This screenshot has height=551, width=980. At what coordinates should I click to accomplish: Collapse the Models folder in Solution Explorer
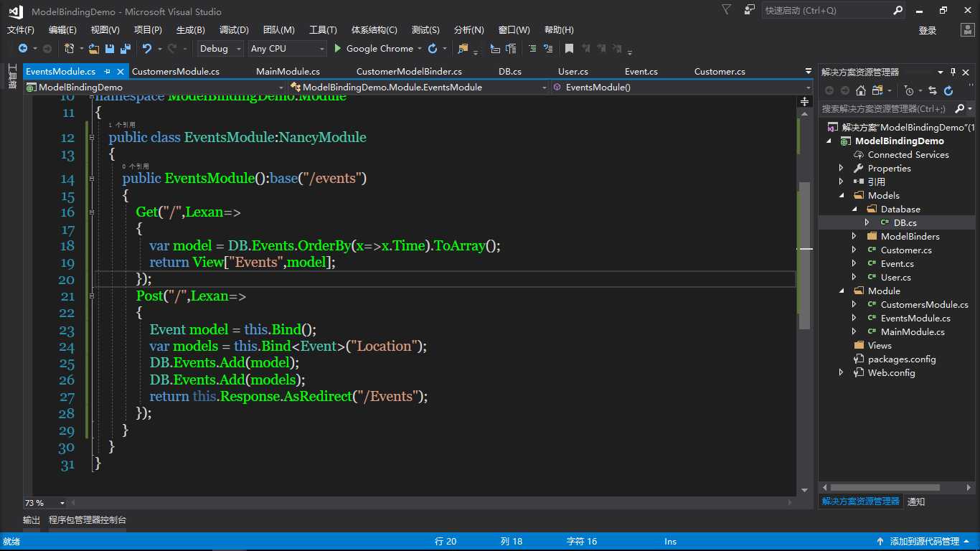841,195
